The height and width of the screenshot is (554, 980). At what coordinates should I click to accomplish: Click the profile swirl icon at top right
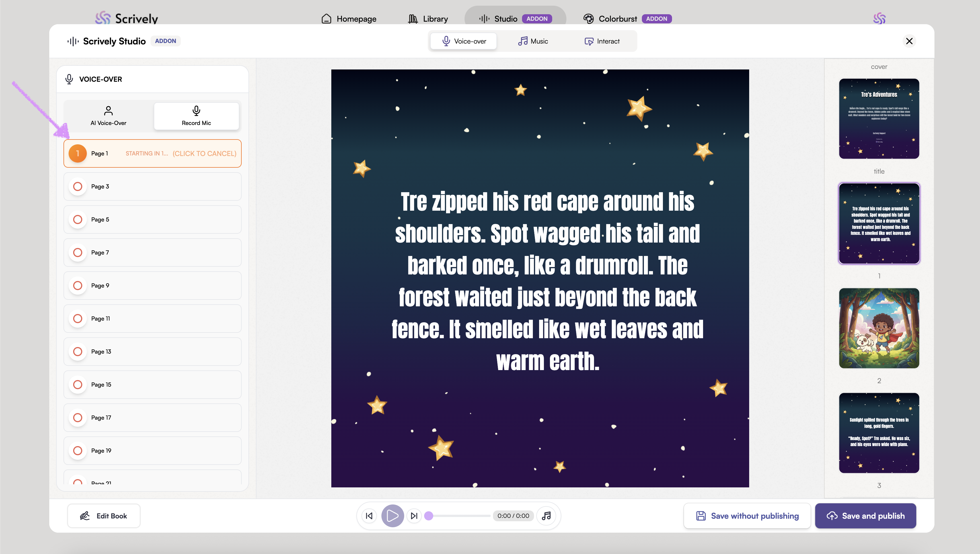(879, 18)
